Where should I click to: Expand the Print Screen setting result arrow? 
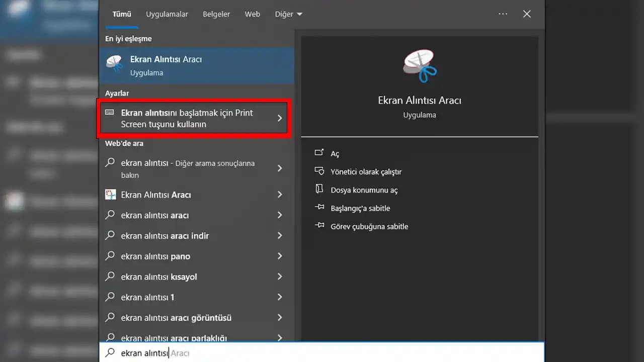click(280, 118)
